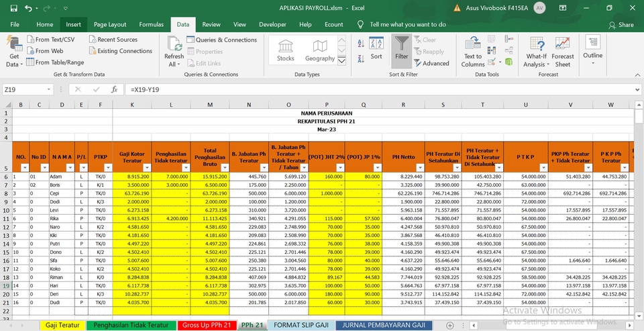The image size is (644, 331).
Task: Import From Table/Range
Action: click(x=55, y=62)
